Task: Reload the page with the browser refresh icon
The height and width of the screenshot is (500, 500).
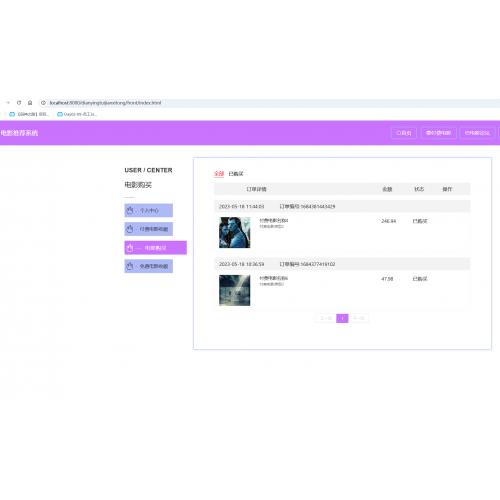Action: (x=19, y=103)
